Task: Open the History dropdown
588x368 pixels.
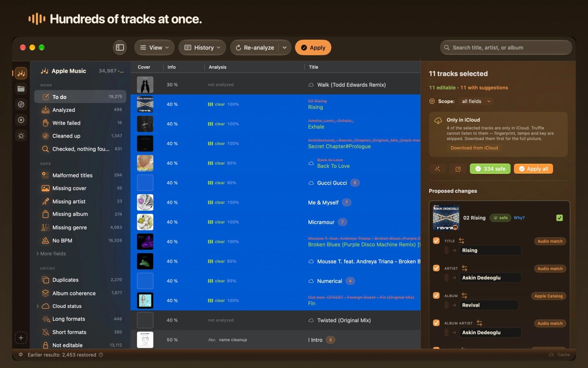Action: click(202, 47)
